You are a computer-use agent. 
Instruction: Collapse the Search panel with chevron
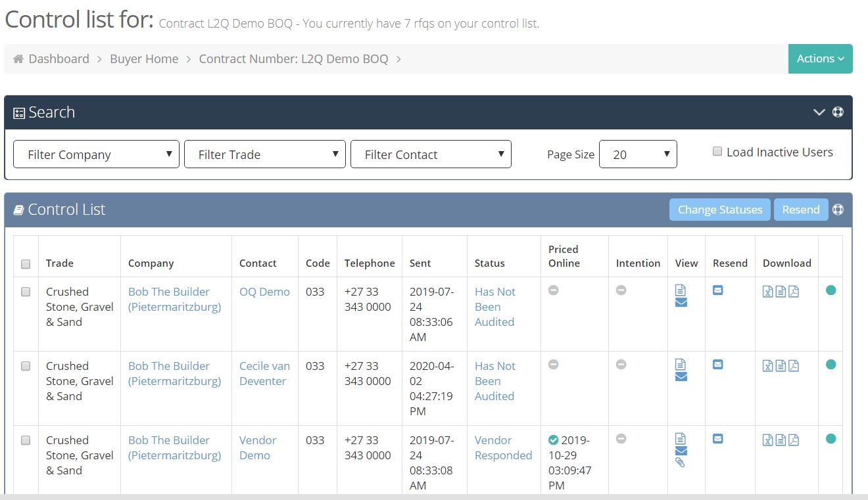(819, 112)
